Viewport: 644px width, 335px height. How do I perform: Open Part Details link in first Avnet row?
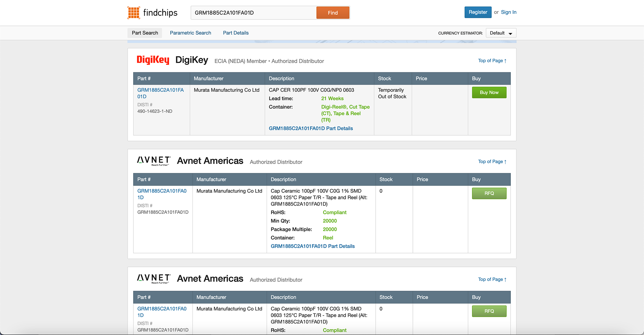(313, 246)
